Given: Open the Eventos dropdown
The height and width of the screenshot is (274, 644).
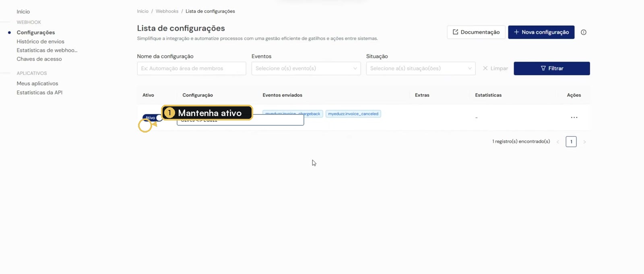Looking at the screenshot, I should pos(306,68).
